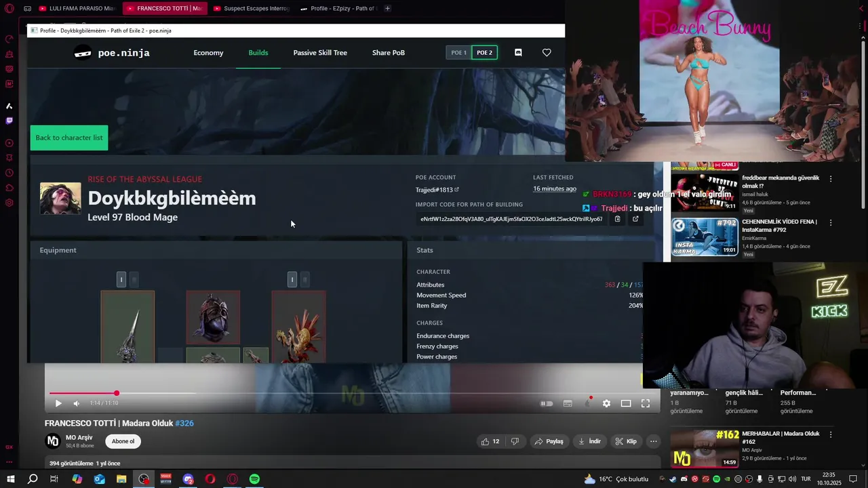Image resolution: width=868 pixels, height=488 pixels.
Task: Open Opera GX menu logo
Action: [9, 9]
